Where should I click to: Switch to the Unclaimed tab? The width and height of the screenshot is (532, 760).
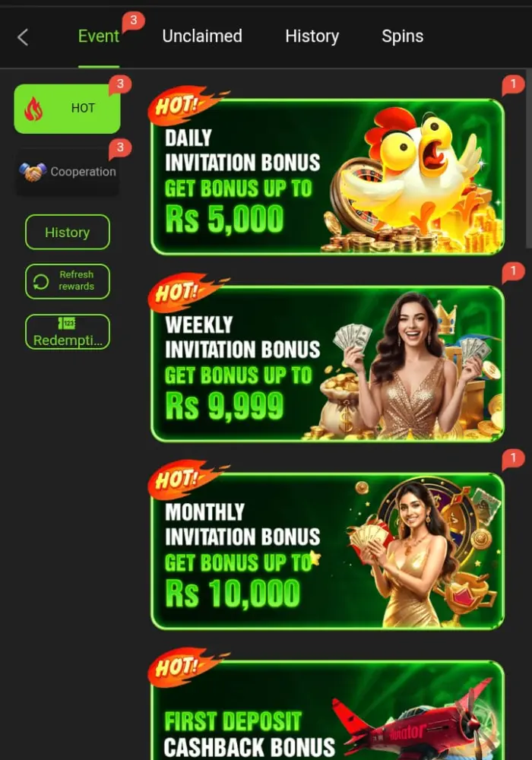click(x=202, y=36)
